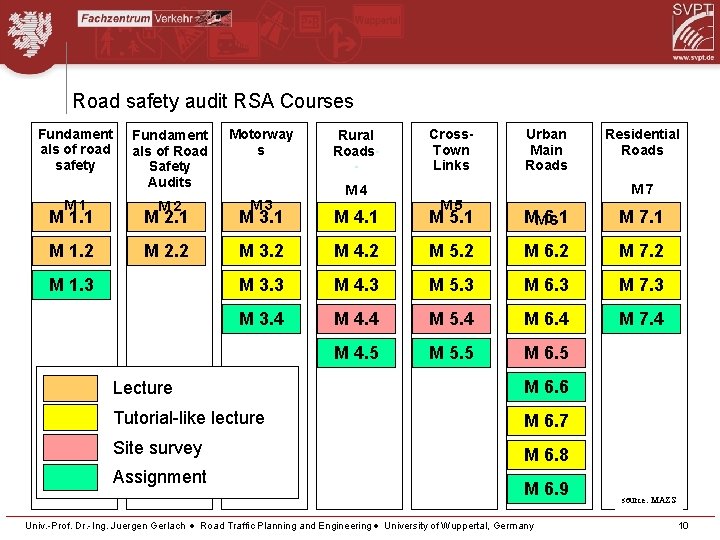This screenshot has width=720, height=540.
Task: Select the green M 6.6 box
Action: [x=546, y=387]
